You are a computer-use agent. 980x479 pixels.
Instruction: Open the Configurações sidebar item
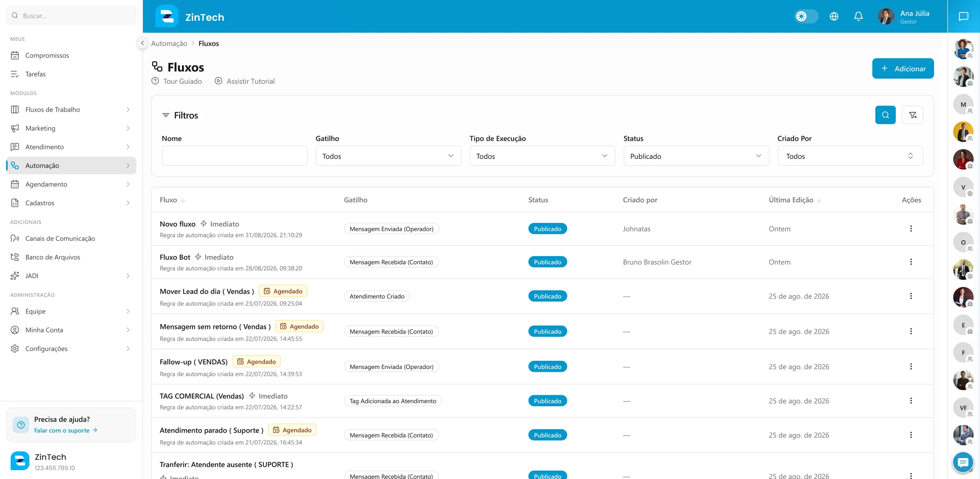tap(71, 348)
